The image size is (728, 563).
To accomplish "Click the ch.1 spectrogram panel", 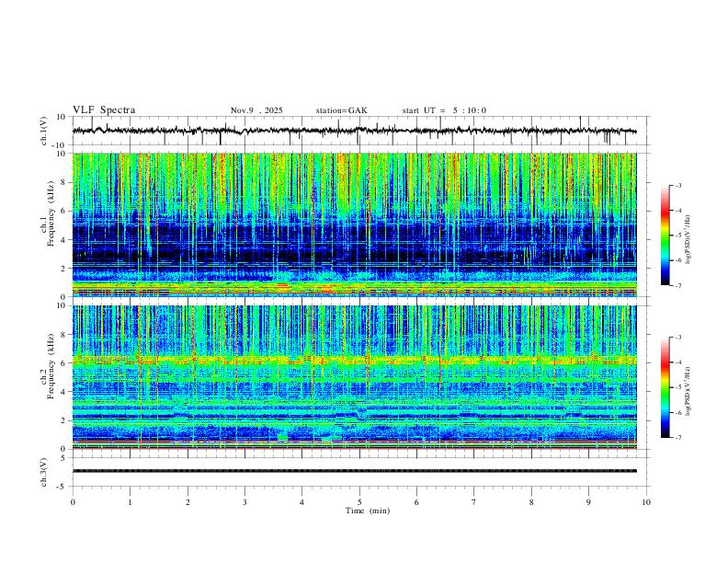I will tap(355, 224).
